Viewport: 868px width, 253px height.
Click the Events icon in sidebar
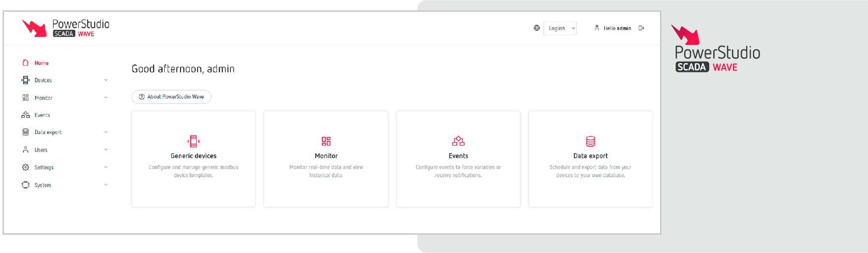pos(26,115)
